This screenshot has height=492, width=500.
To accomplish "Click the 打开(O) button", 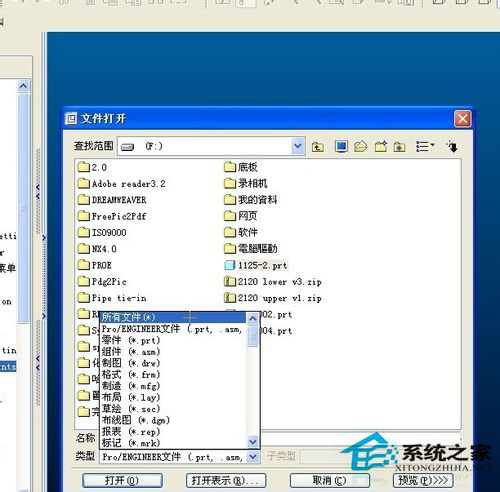I will pyautogui.click(x=122, y=480).
